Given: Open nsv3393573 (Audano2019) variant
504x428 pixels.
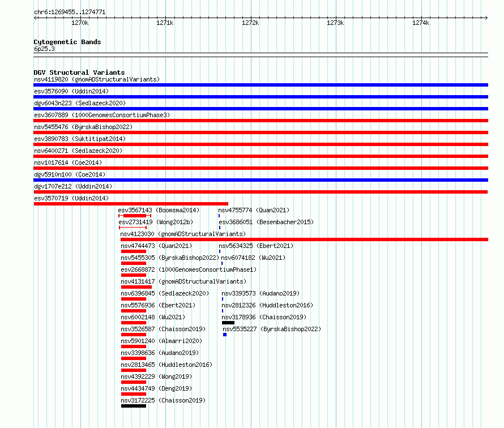Looking at the screenshot, I should [260, 293].
